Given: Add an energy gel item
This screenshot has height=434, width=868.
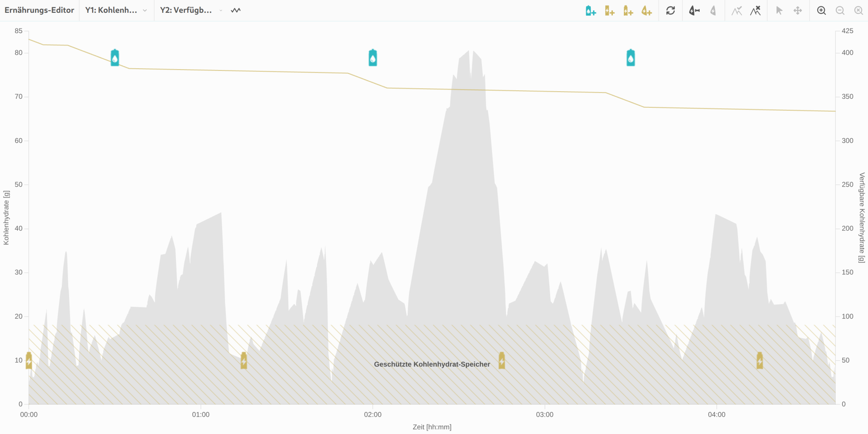Looking at the screenshot, I should [x=646, y=11].
